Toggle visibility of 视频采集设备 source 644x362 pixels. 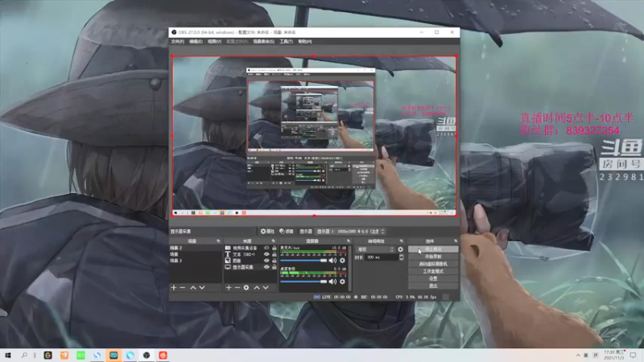point(266,248)
